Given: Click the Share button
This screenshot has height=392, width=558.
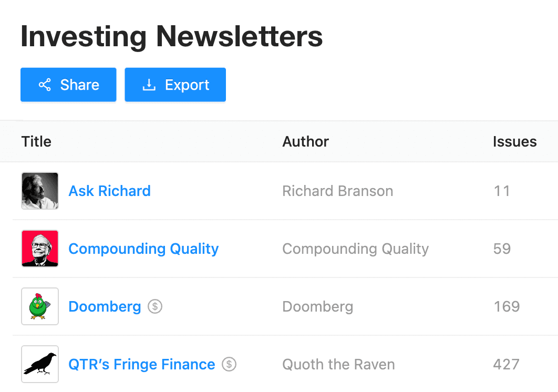Looking at the screenshot, I should (68, 85).
